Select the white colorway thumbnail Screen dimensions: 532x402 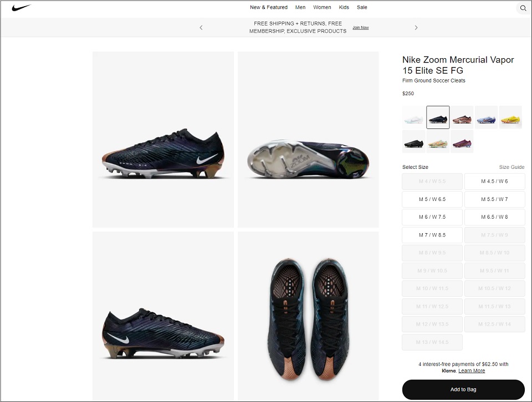(x=413, y=117)
